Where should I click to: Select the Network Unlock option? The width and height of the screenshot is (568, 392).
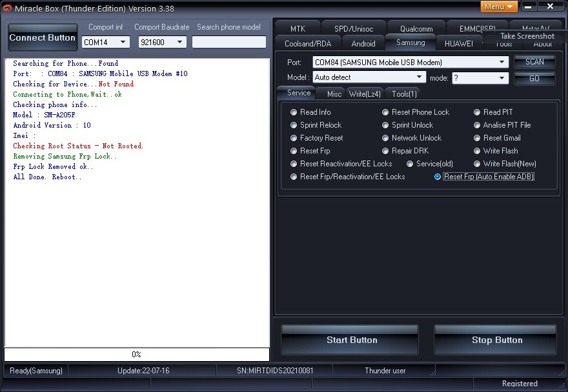pyautogui.click(x=412, y=138)
